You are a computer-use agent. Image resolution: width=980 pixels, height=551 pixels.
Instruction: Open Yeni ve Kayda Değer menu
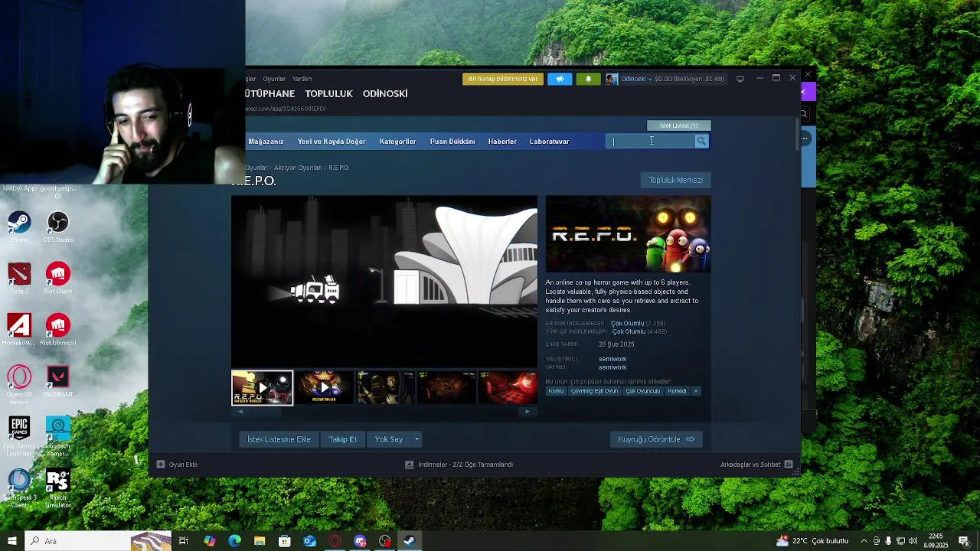332,142
